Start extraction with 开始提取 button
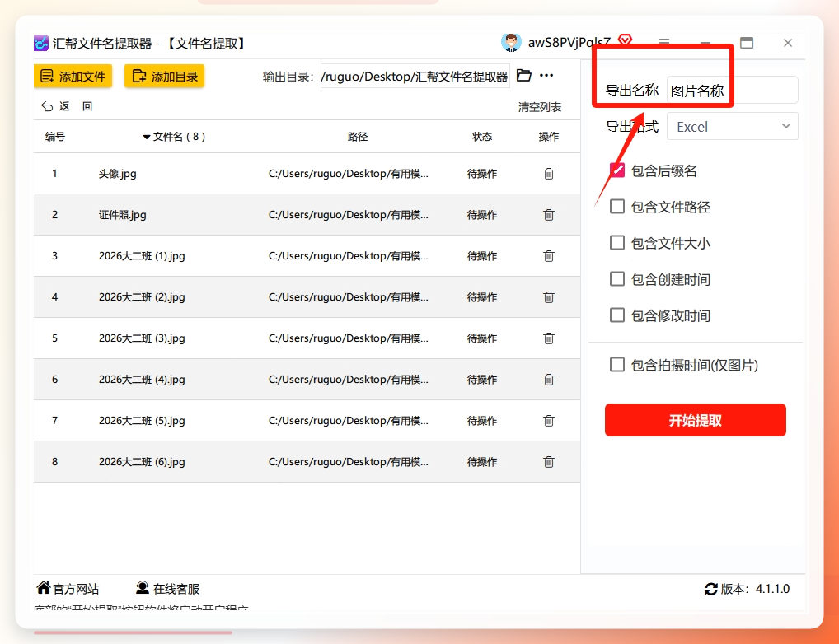 [x=695, y=420]
